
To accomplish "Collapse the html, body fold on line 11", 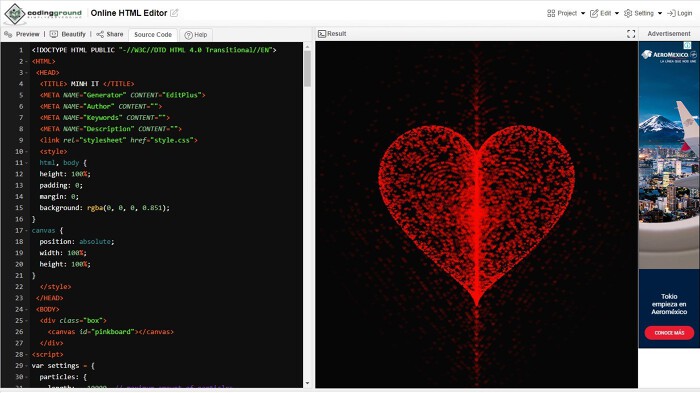I will coord(26,163).
